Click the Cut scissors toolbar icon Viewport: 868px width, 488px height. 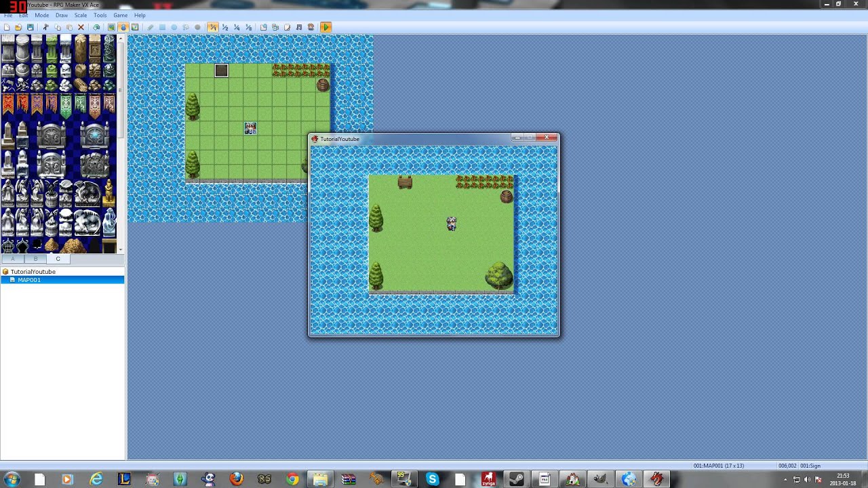45,27
